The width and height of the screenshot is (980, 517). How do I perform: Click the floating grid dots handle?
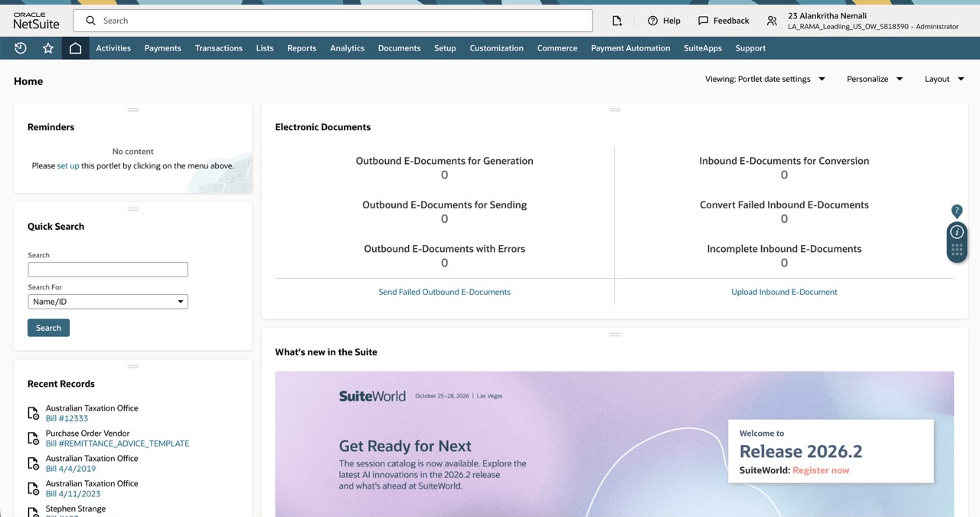(x=957, y=250)
